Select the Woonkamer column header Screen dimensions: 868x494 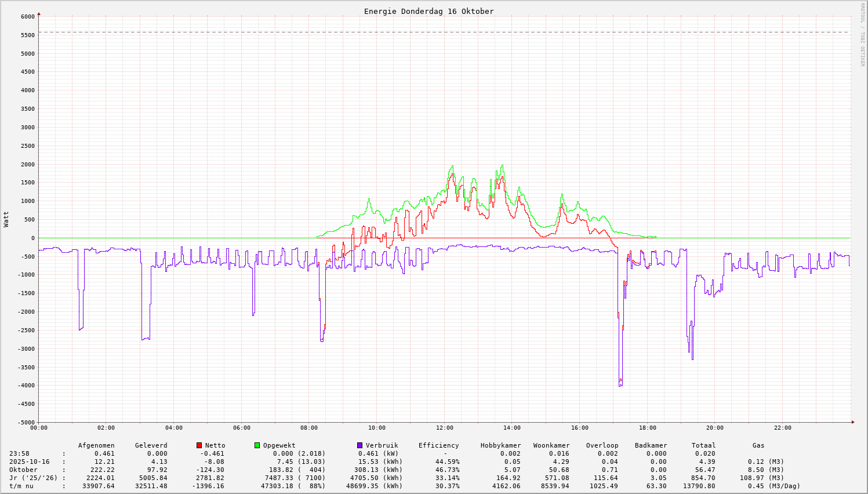[551, 445]
